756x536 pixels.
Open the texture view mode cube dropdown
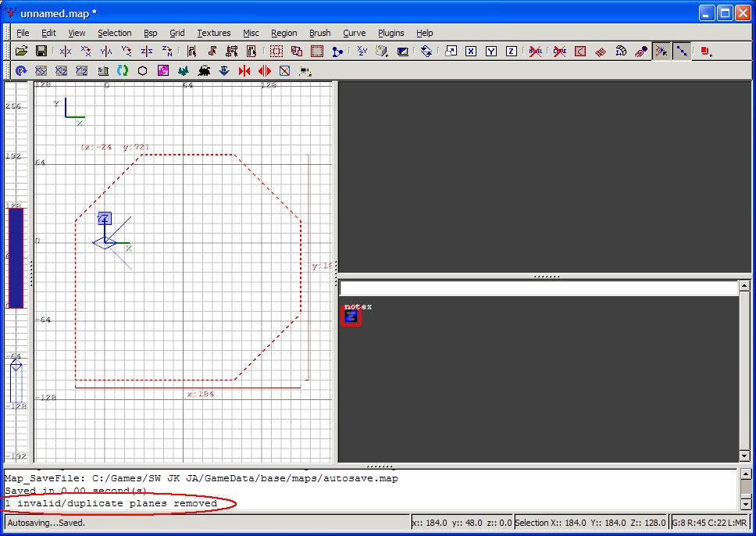click(383, 51)
